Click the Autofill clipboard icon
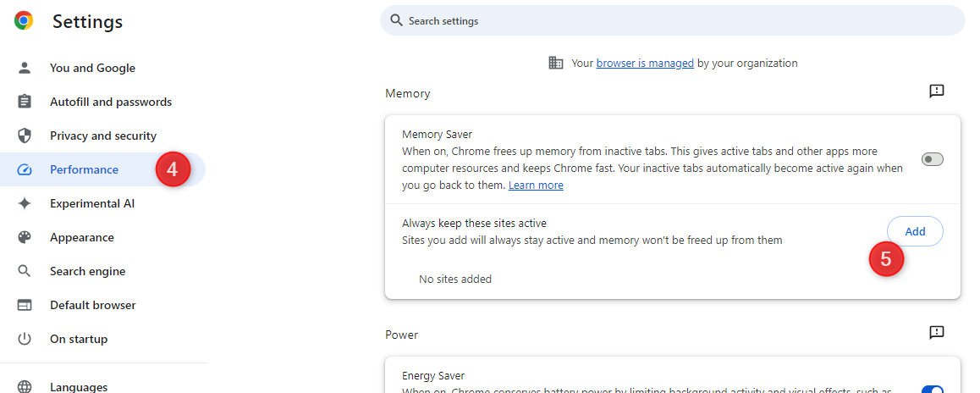The height and width of the screenshot is (393, 980). (25, 102)
